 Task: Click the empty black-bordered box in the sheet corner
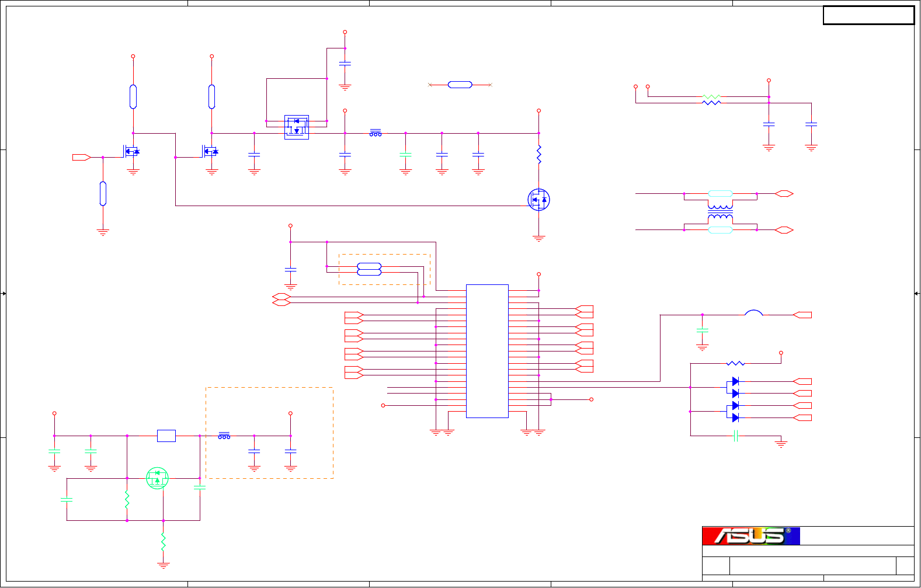coord(868,15)
